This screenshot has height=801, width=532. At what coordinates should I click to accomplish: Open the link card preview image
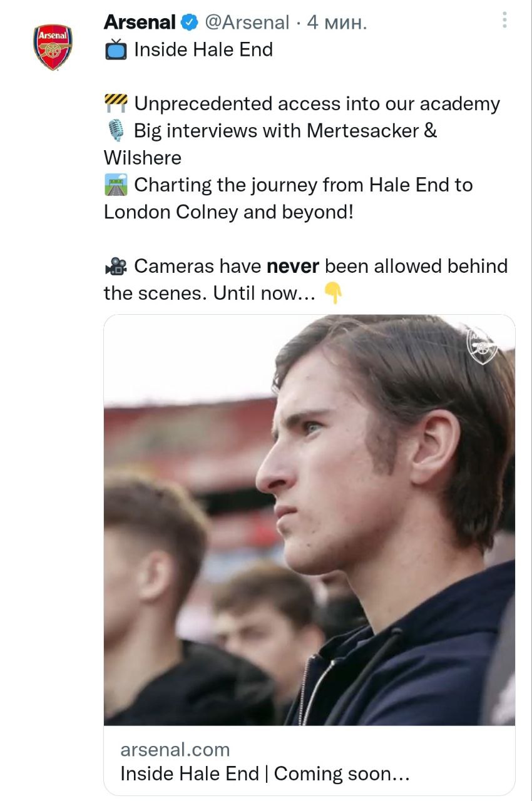(x=309, y=519)
